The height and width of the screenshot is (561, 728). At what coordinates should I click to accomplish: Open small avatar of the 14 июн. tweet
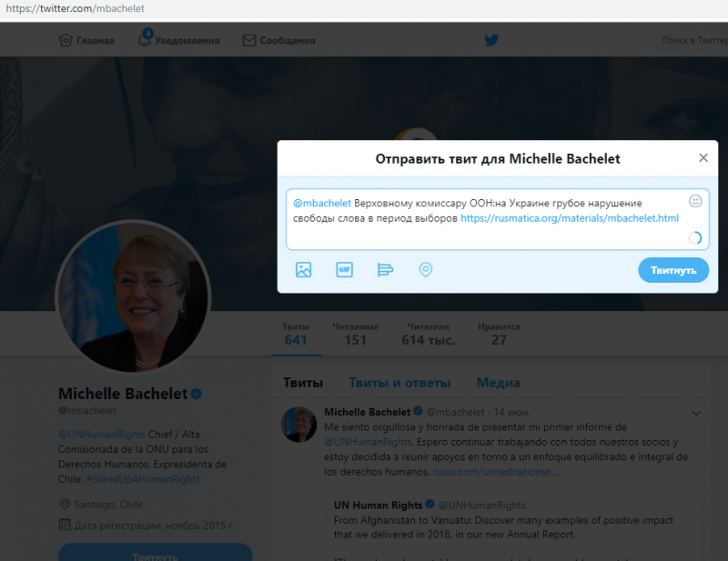299,424
